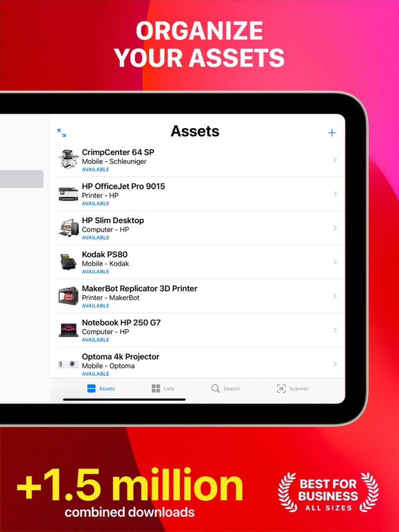This screenshot has width=399, height=532.
Task: Tap chevron on Kodak PS80 row
Action: coord(335,262)
